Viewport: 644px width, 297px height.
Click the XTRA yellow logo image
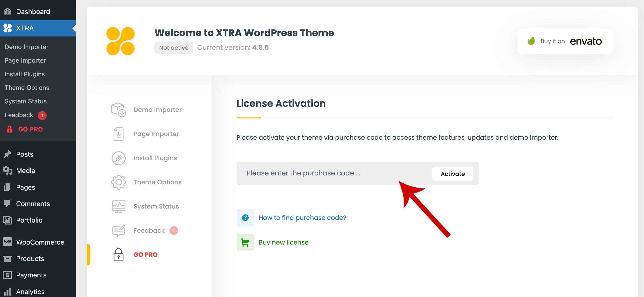click(x=121, y=41)
